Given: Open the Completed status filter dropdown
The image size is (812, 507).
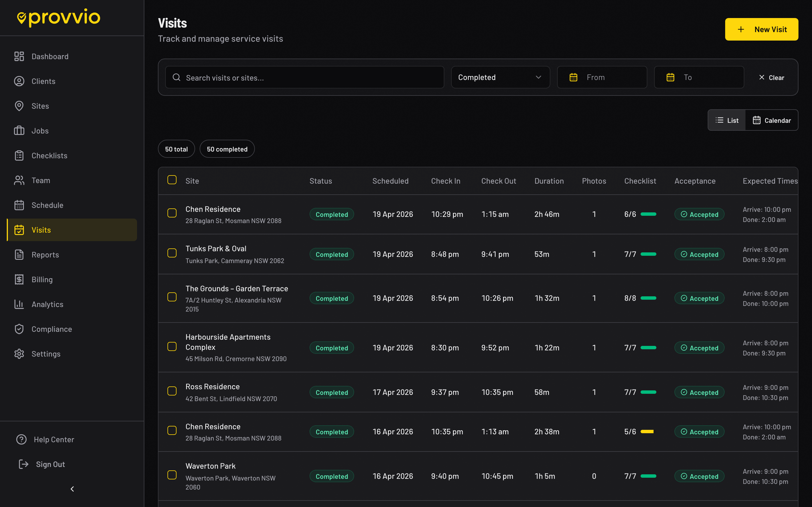Looking at the screenshot, I should 500,77.
